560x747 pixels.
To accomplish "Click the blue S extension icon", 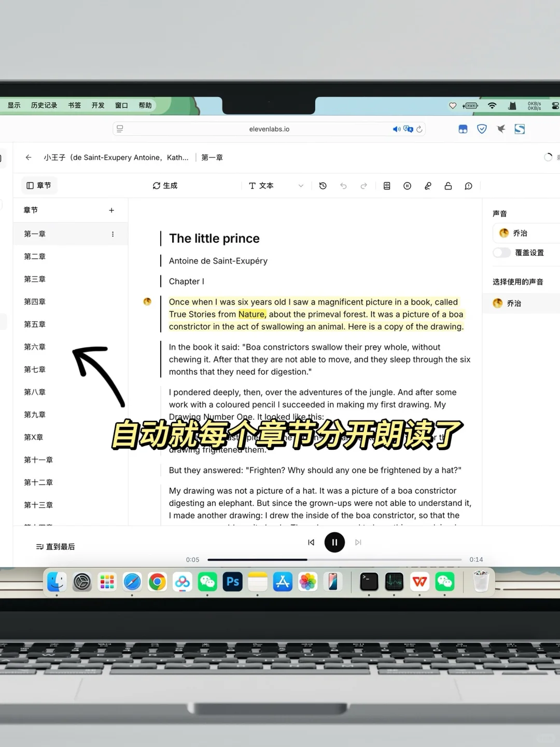I will 520,129.
